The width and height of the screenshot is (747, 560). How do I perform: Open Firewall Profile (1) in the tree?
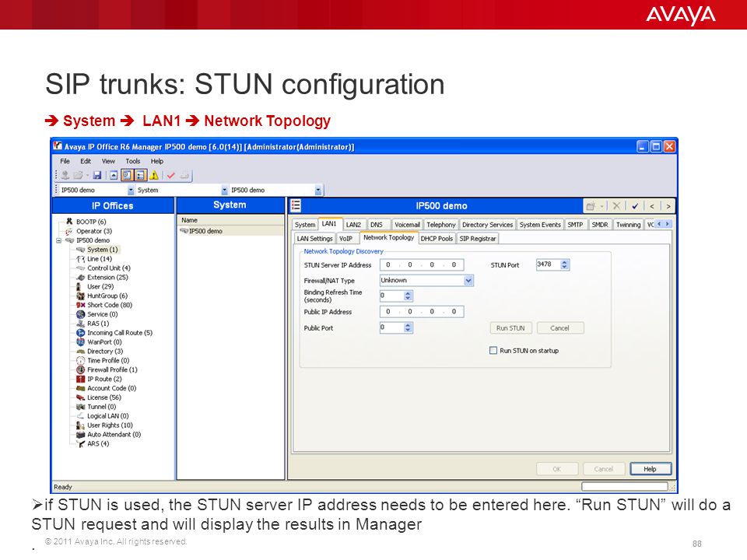[x=112, y=369]
